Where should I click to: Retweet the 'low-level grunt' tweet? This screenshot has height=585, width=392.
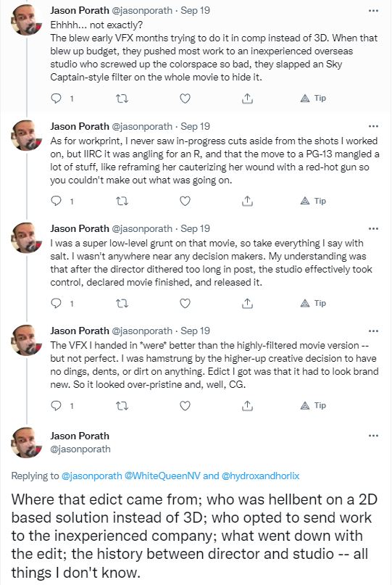coord(122,303)
